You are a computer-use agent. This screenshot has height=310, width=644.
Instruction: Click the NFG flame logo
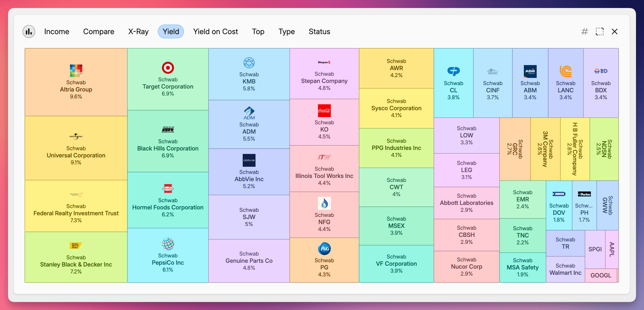tap(324, 203)
